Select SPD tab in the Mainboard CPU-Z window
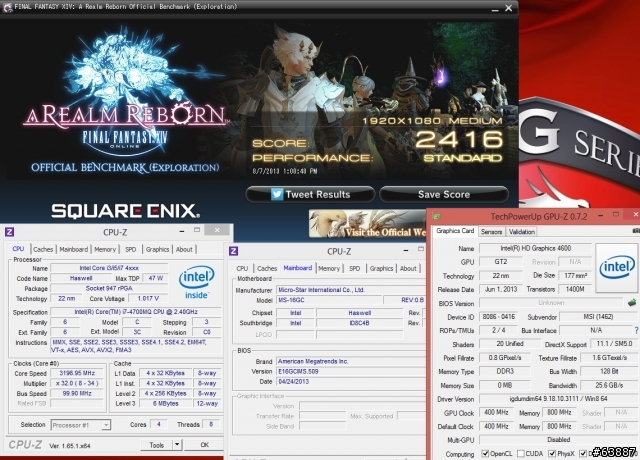640x460 pixels. pos(355,268)
